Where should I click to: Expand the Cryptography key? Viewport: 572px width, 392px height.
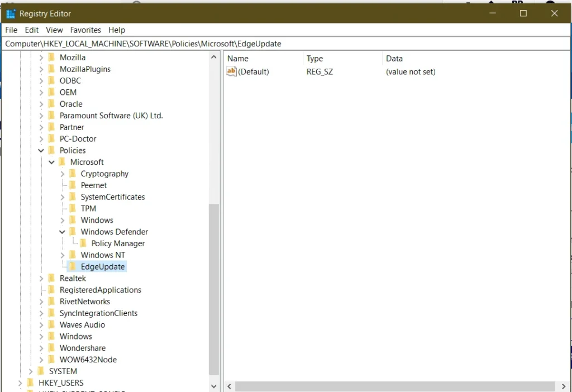tap(62, 174)
